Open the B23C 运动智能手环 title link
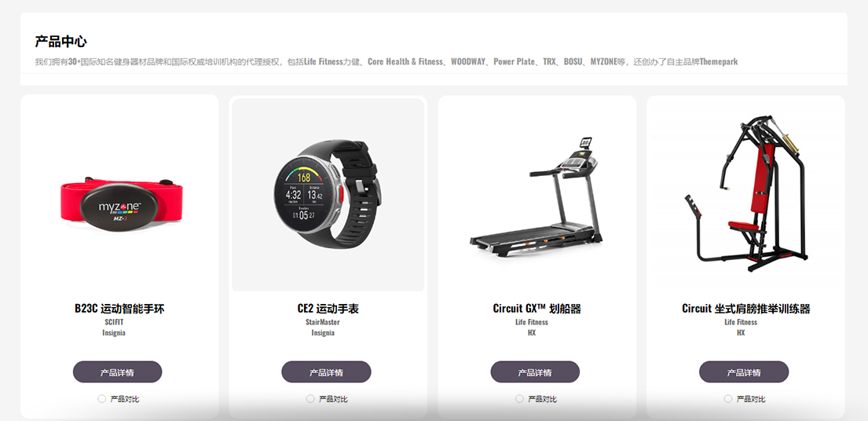The image size is (868, 421). point(119,308)
